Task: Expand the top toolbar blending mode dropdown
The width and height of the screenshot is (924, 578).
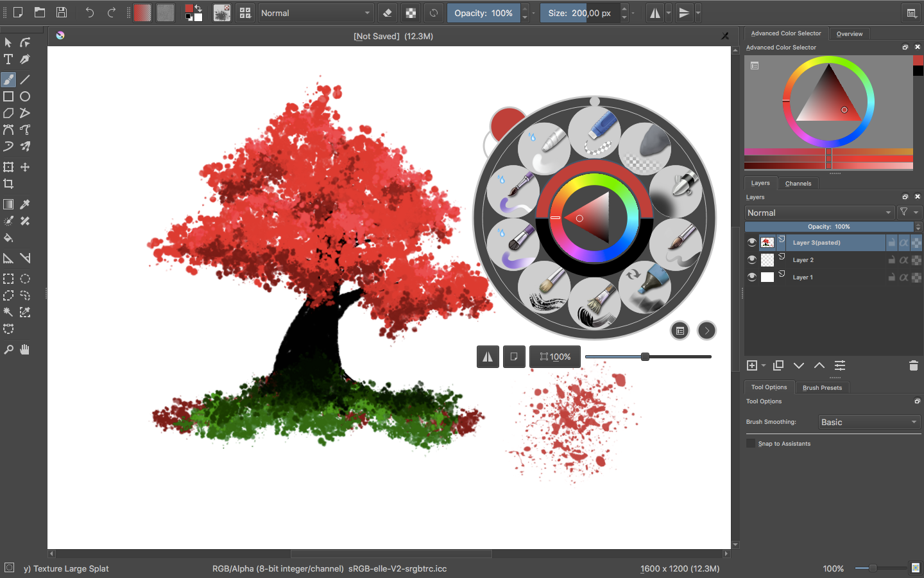Action: [x=316, y=13]
